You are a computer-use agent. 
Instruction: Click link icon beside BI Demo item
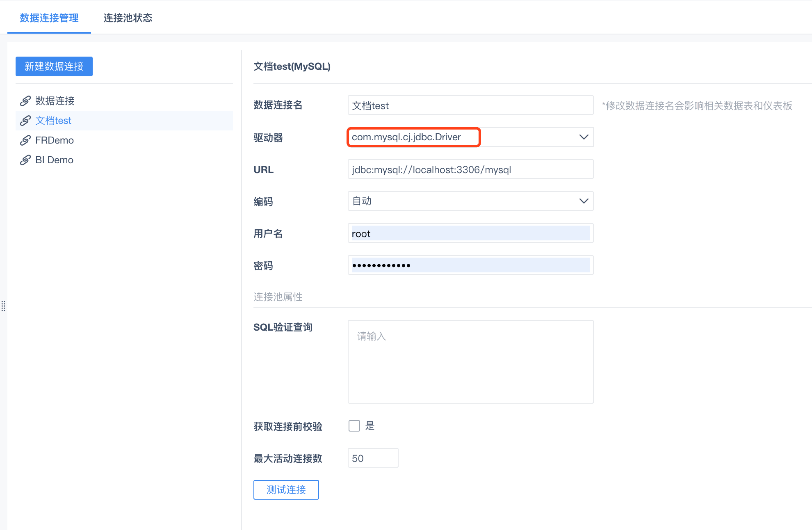25,160
